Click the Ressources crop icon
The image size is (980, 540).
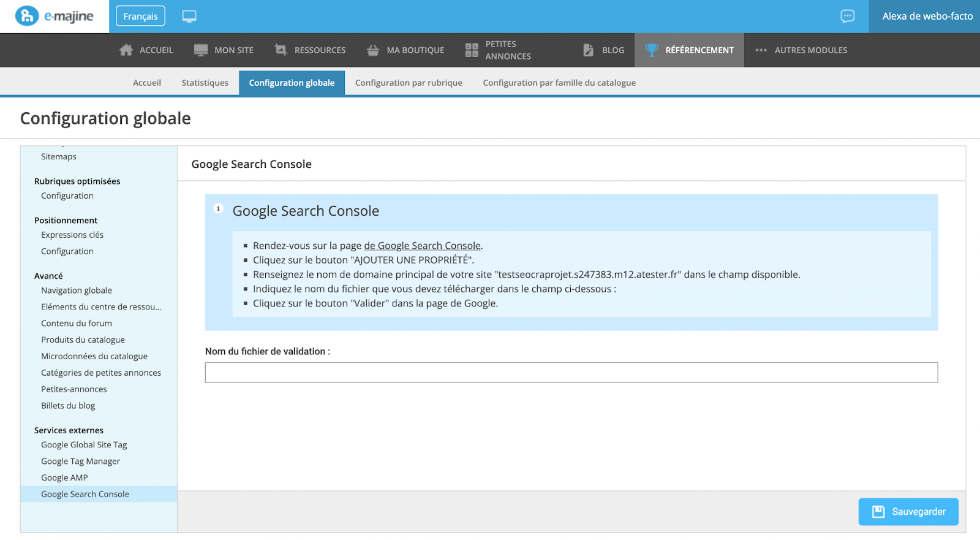pyautogui.click(x=281, y=50)
